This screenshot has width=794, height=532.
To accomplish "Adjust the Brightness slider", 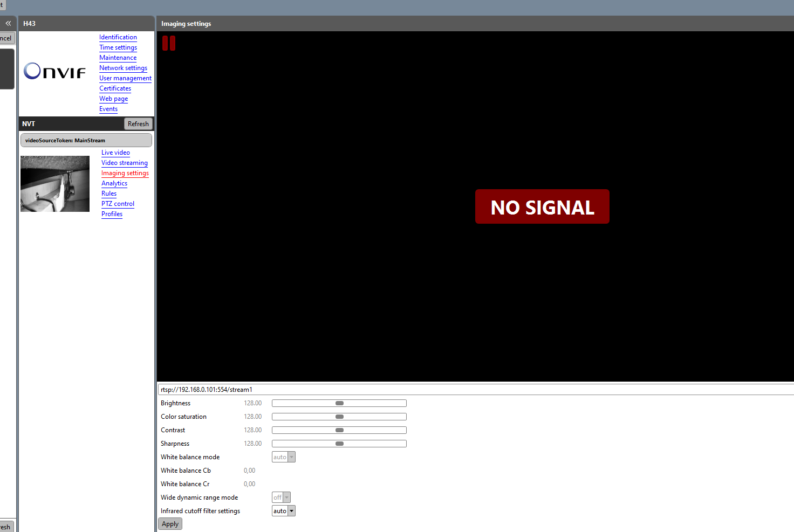I will (x=339, y=403).
